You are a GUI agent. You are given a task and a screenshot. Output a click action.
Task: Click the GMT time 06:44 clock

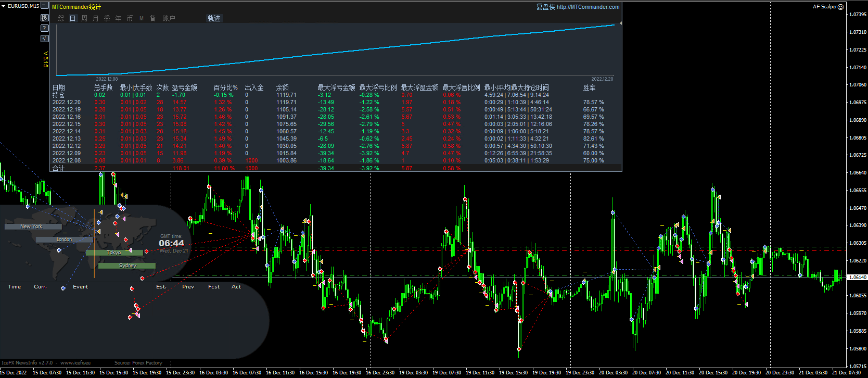tap(171, 243)
